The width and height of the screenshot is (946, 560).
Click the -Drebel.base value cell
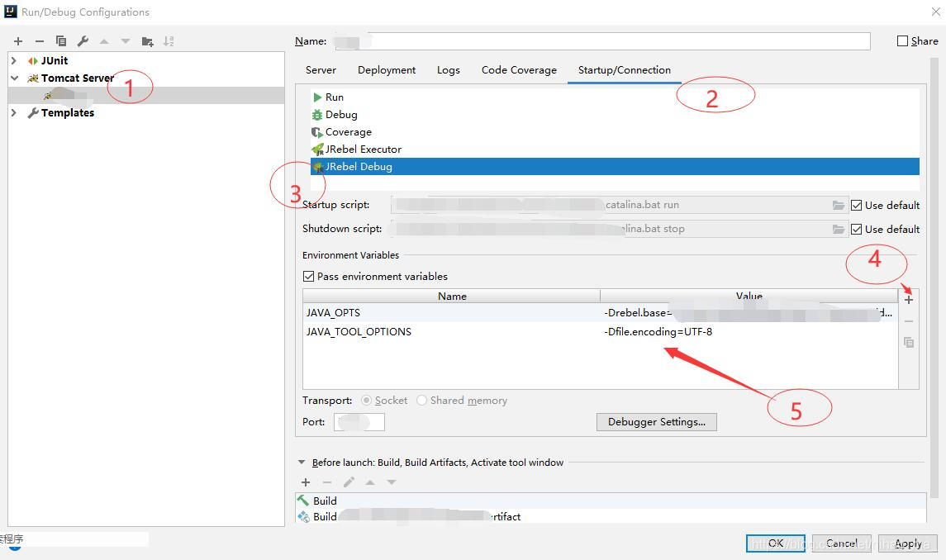pos(749,312)
